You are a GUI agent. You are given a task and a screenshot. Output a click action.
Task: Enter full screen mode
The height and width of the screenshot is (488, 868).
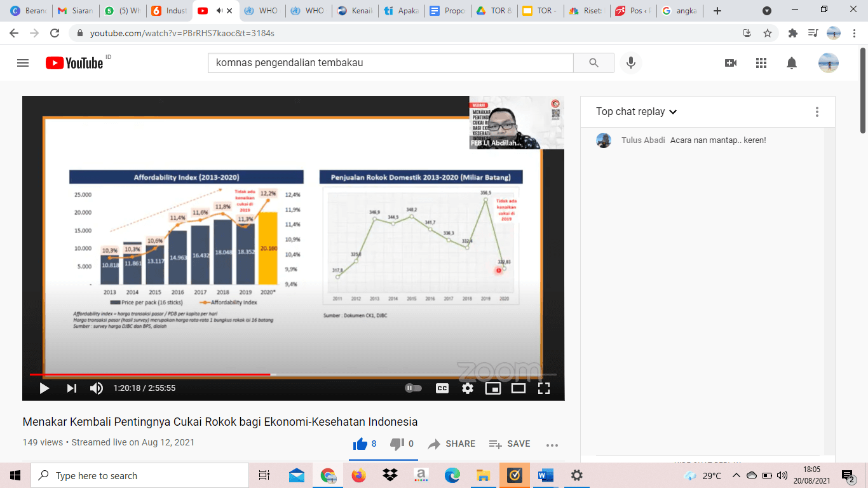(x=544, y=388)
